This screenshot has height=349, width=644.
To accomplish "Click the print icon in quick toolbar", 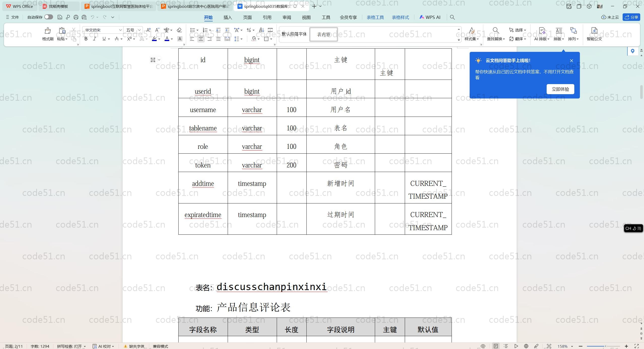I will [76, 17].
